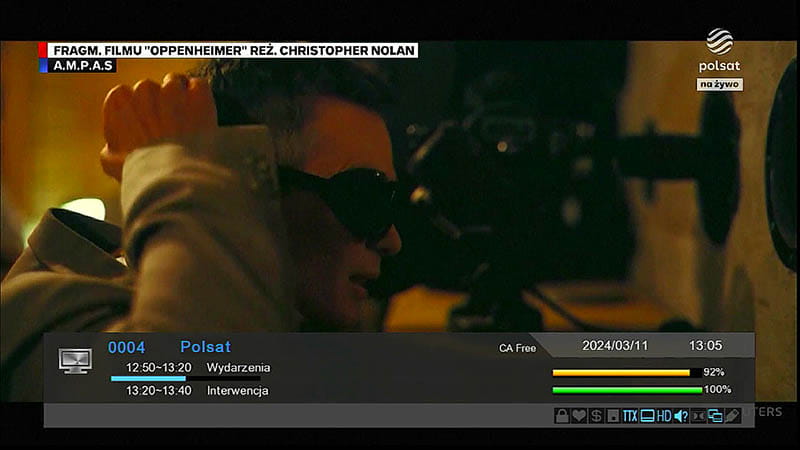Click the USB stick icon
Viewport: 800px width, 450px height.
733,416
